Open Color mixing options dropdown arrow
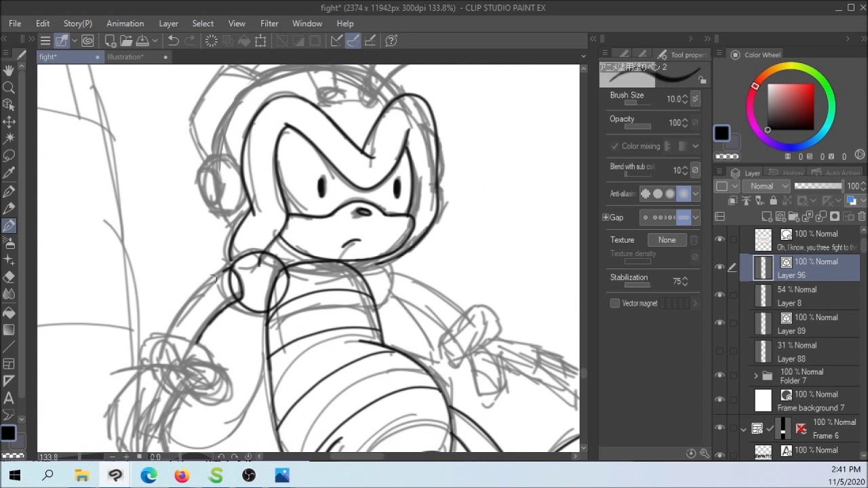The image size is (868, 488). pyautogui.click(x=695, y=146)
